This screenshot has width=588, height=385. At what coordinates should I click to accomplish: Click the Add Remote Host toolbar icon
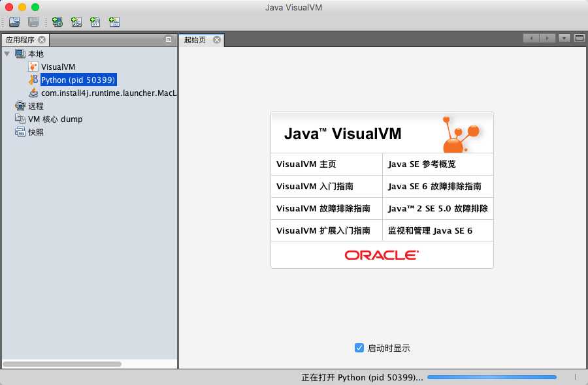tap(57, 22)
